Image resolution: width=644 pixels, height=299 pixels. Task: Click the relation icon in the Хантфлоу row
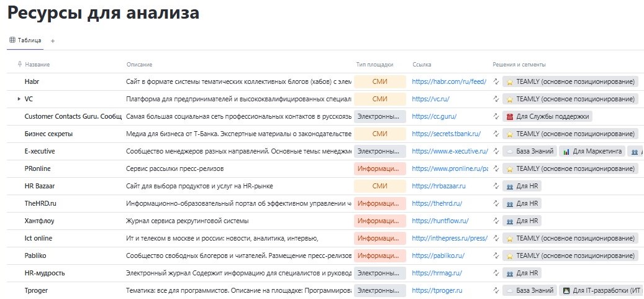point(496,221)
